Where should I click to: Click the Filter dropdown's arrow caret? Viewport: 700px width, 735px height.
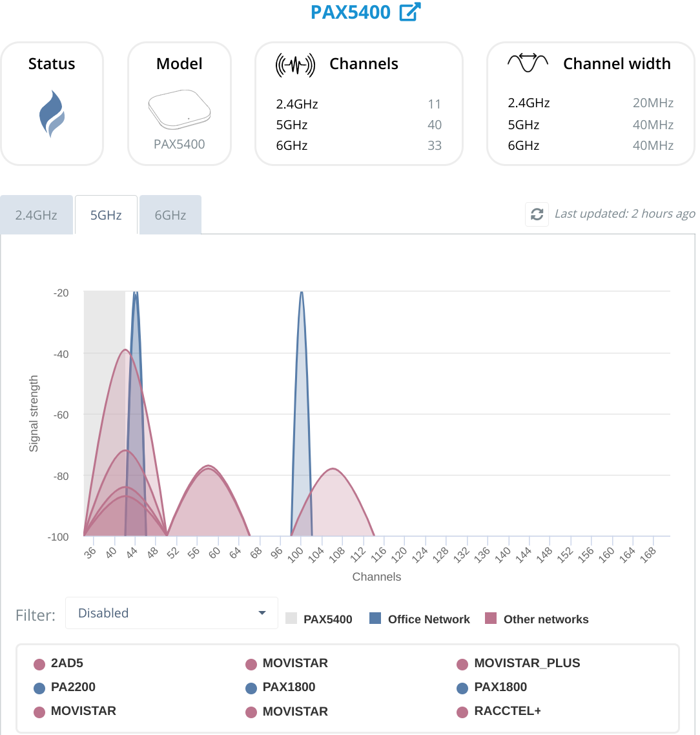point(262,613)
